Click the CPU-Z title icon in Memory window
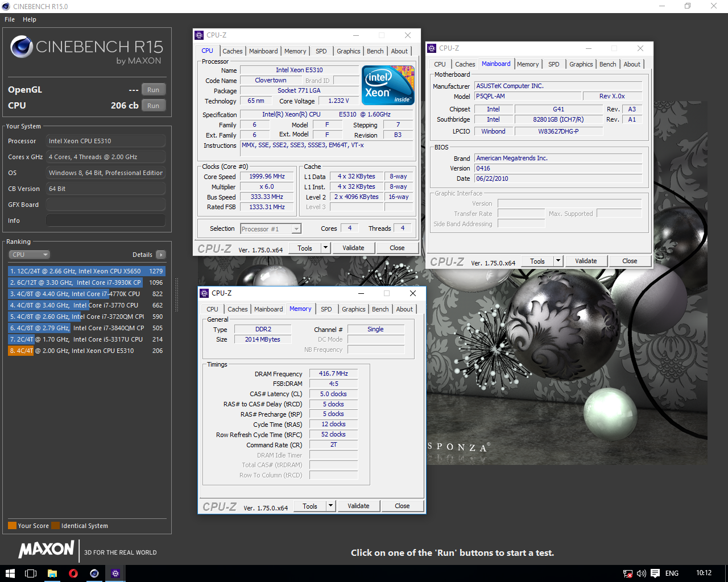728x582 pixels. (x=204, y=293)
